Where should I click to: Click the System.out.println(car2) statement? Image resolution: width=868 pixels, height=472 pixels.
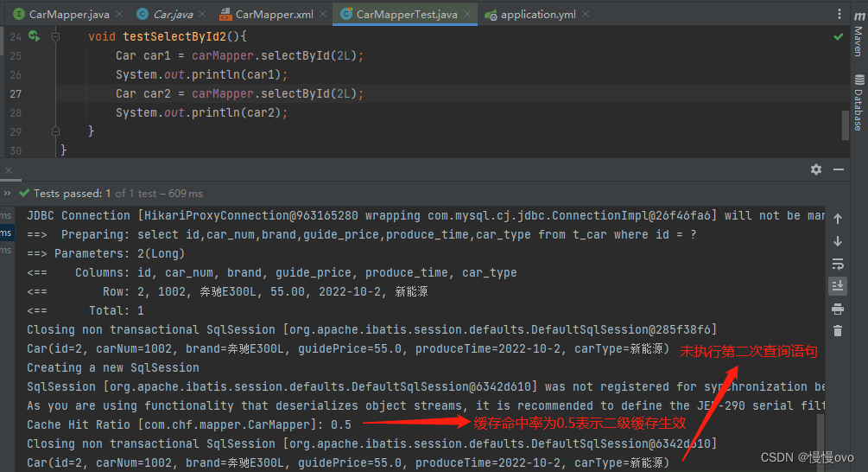(x=201, y=113)
